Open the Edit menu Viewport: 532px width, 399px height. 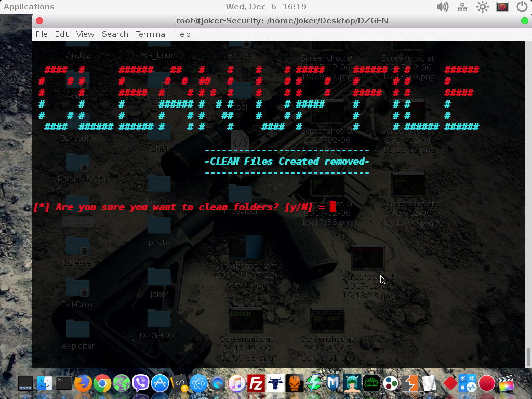62,34
